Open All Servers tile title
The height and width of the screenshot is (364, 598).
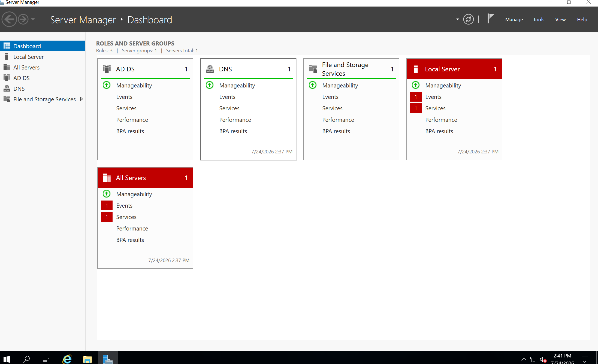point(131,178)
